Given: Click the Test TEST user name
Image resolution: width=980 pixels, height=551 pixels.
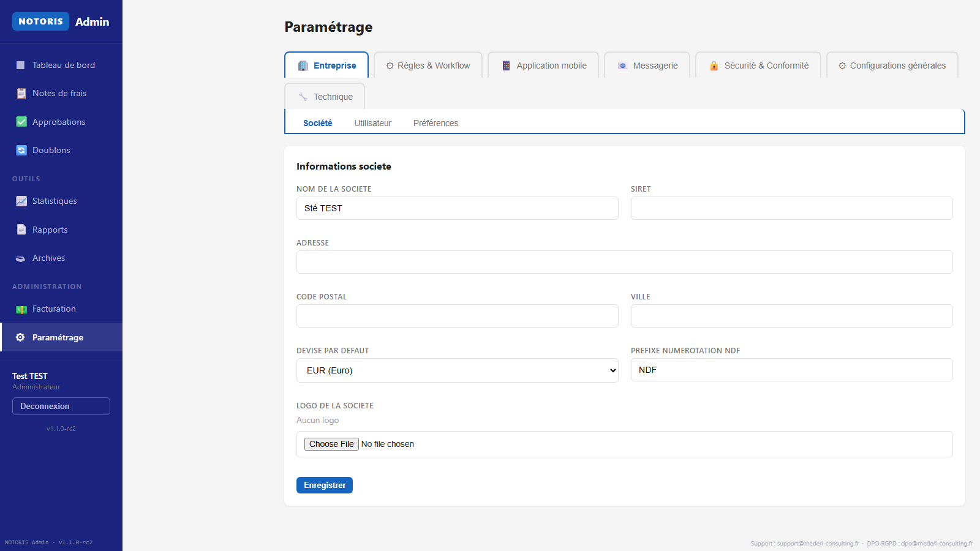Looking at the screenshot, I should pyautogui.click(x=30, y=376).
